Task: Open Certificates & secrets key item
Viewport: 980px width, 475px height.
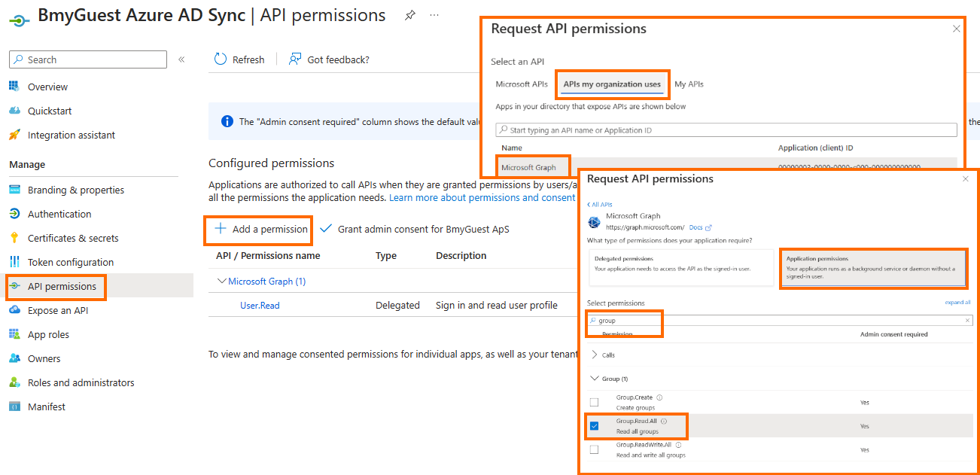Action: point(73,238)
